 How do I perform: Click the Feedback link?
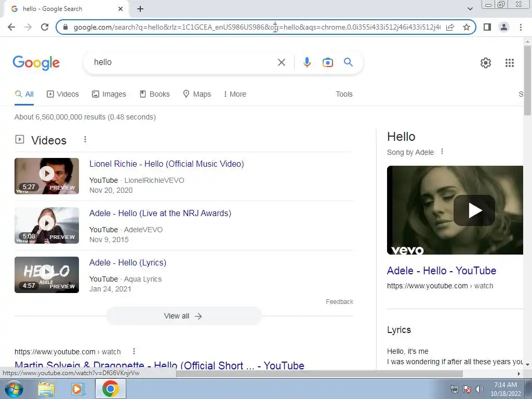click(340, 302)
